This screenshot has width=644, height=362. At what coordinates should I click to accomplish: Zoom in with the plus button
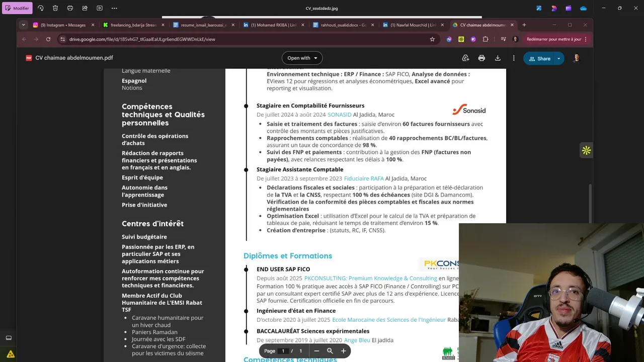coord(344,351)
